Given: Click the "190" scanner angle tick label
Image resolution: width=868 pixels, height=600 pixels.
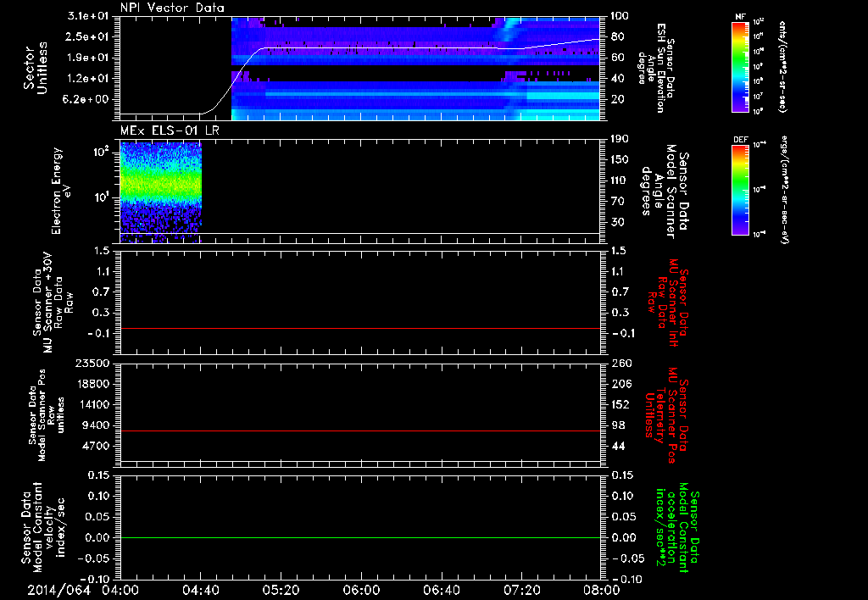Looking at the screenshot, I should (620, 139).
